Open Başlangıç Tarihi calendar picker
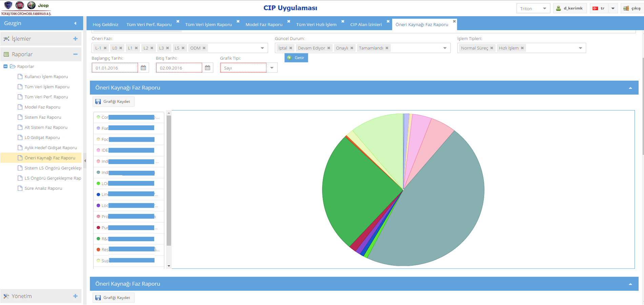The height and width of the screenshot is (305, 644). pyautogui.click(x=143, y=68)
